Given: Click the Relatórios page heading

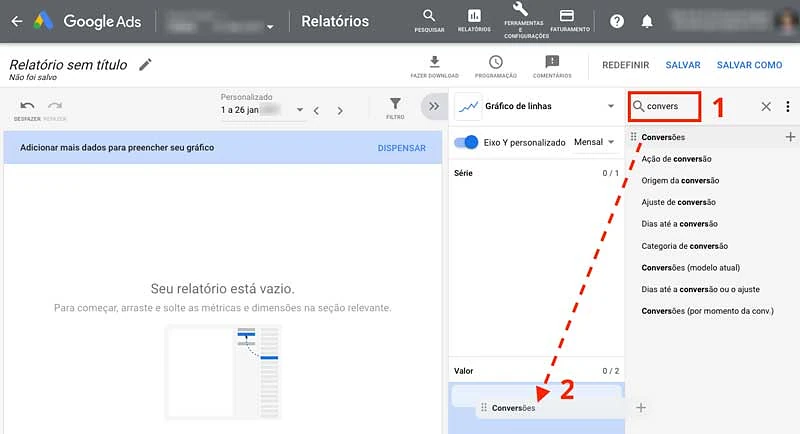Looking at the screenshot, I should 335,21.
